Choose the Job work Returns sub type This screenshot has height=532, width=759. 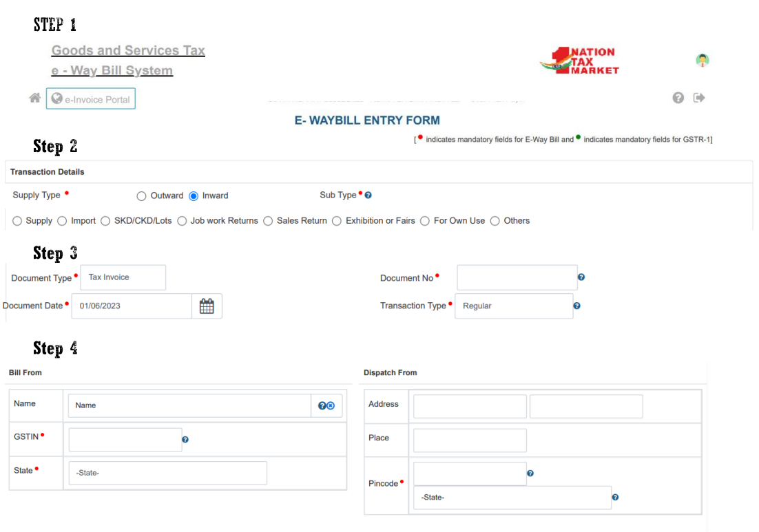(x=182, y=221)
